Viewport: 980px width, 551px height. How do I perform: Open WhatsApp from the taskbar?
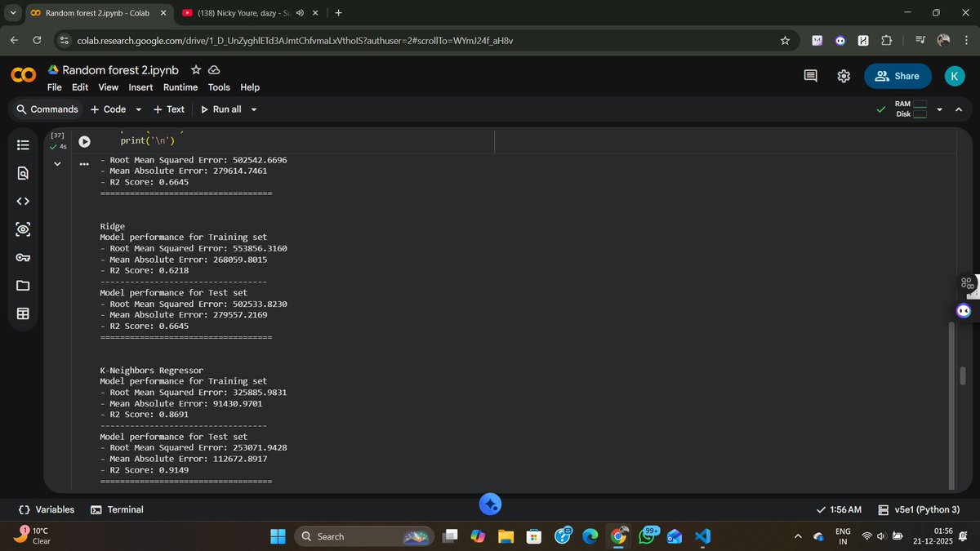tap(646, 536)
